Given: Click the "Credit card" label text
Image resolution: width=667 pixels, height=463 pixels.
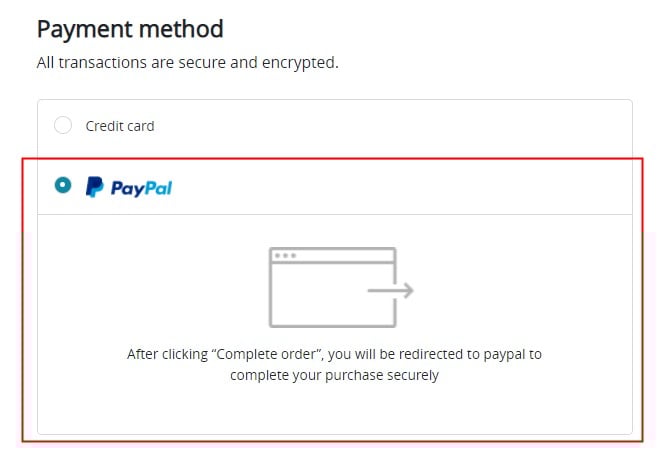Looking at the screenshot, I should pos(120,126).
